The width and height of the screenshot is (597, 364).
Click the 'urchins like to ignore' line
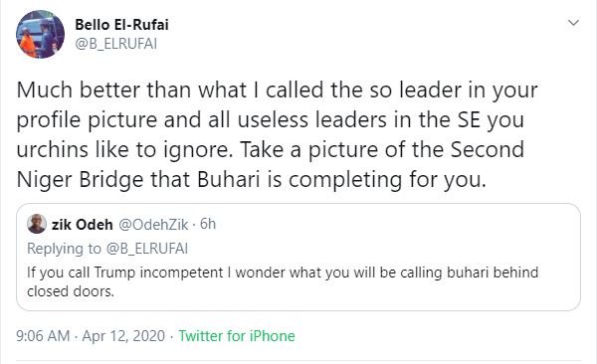pos(270,149)
